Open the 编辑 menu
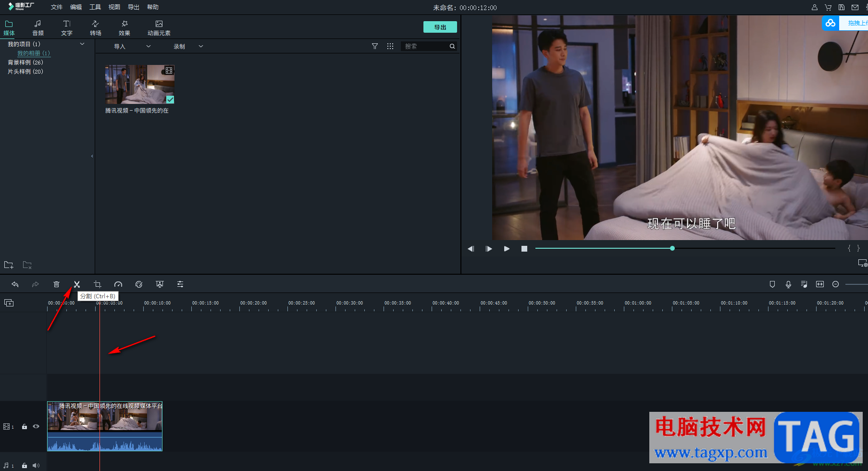The width and height of the screenshot is (868, 471). pos(76,7)
